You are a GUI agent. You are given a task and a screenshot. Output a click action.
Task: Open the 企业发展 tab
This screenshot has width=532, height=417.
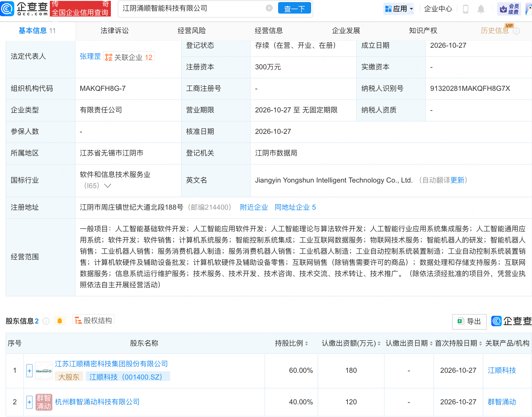(x=346, y=31)
